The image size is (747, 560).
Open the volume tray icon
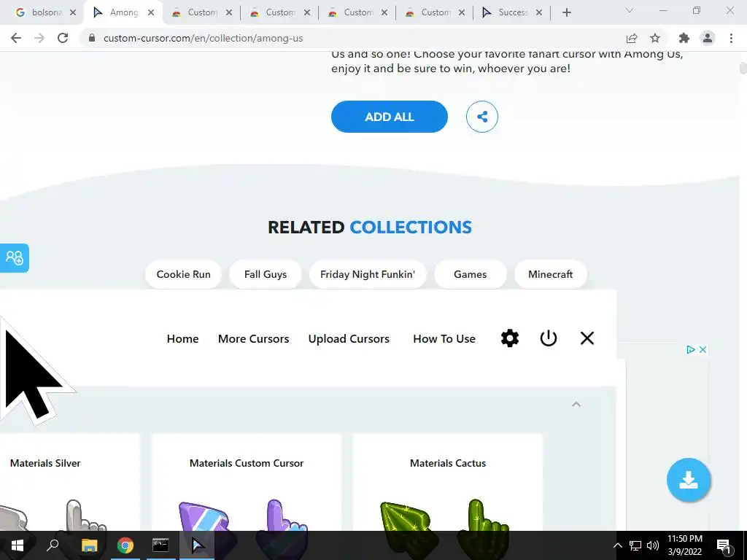[x=653, y=545]
